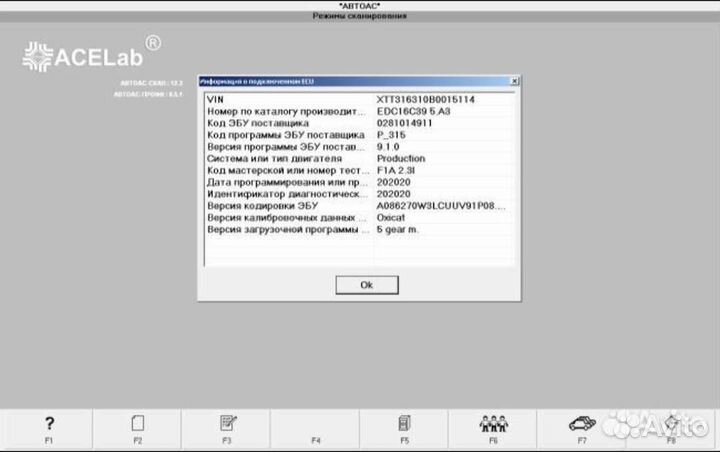Open the F3 notepad with pencil icon
Image resolution: width=720 pixels, height=452 pixels.
(x=227, y=423)
